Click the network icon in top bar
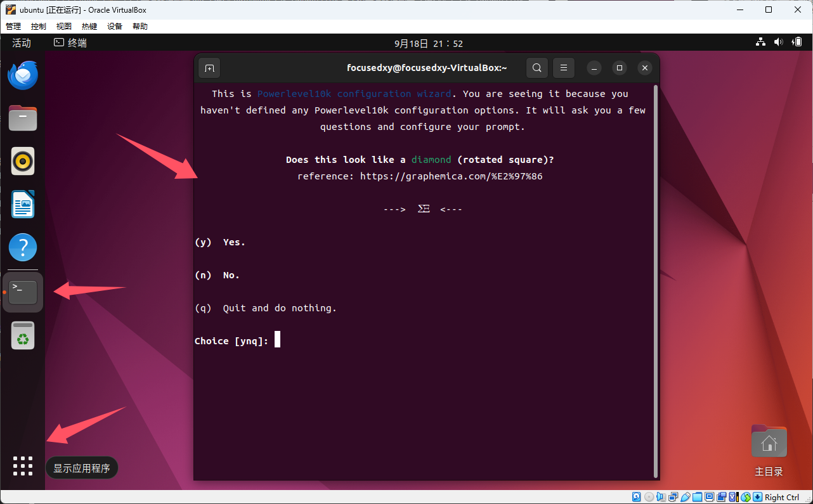 pos(761,42)
